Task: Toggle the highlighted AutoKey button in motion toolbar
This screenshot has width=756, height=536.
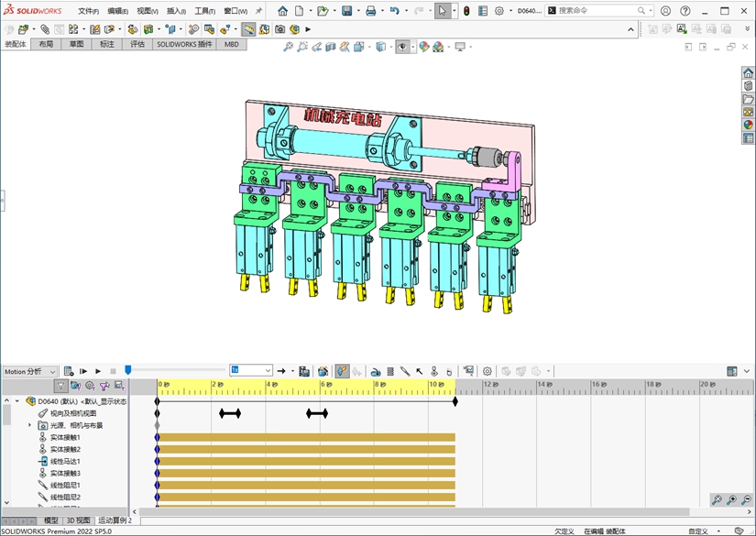Action: 341,371
